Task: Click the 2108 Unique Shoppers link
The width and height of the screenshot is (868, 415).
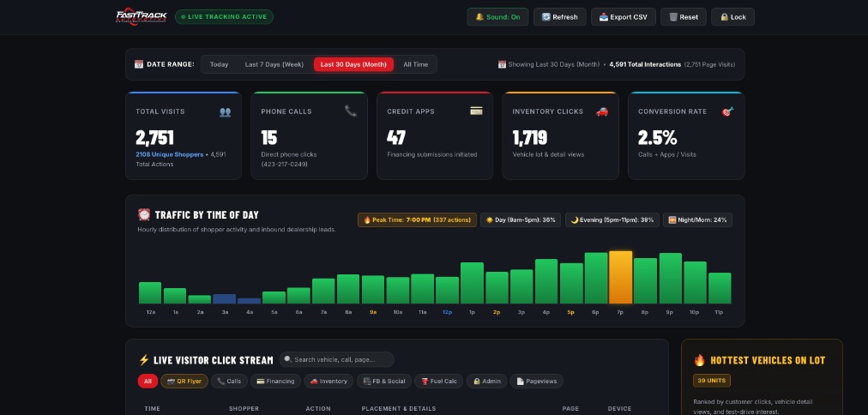Action: (x=169, y=154)
